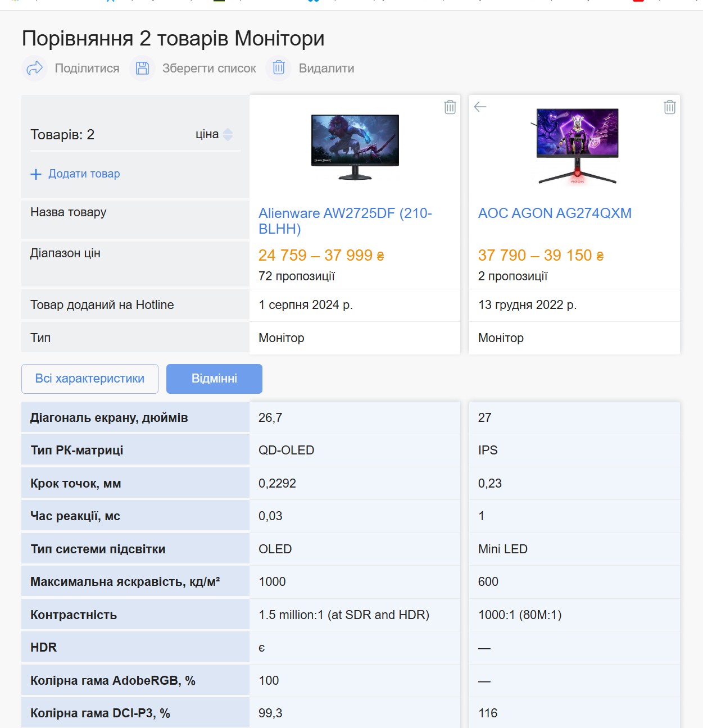Click the 72 пропозиції text
This screenshot has height=728, width=703.
pos(297,276)
